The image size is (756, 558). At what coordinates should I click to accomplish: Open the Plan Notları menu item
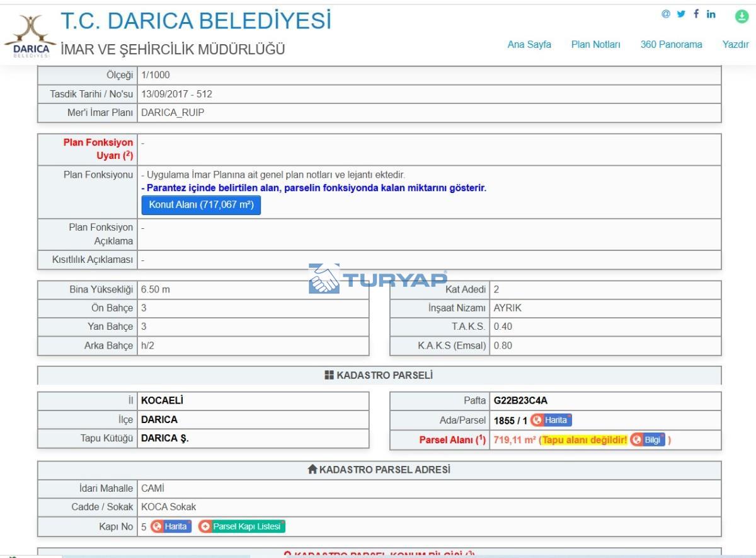click(595, 44)
